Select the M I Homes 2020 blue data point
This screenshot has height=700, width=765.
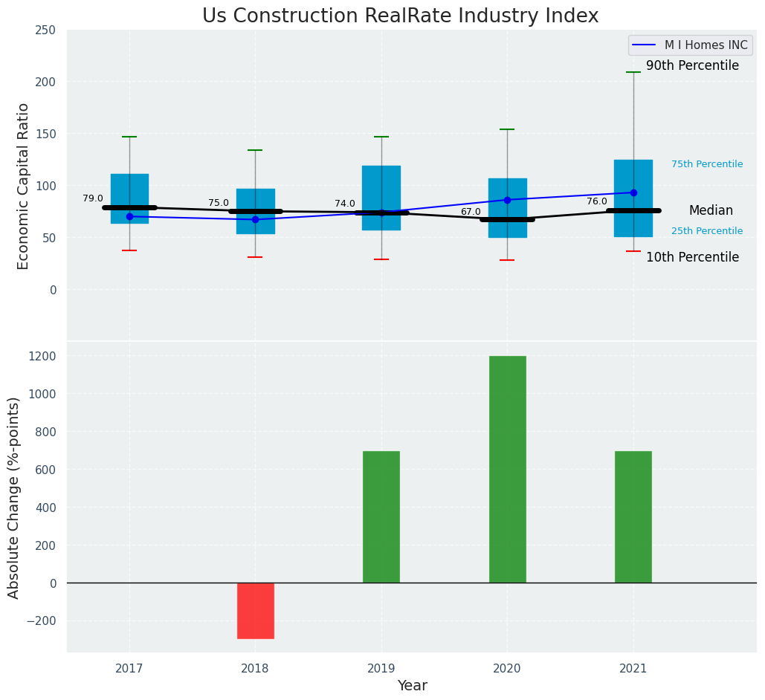[507, 200]
